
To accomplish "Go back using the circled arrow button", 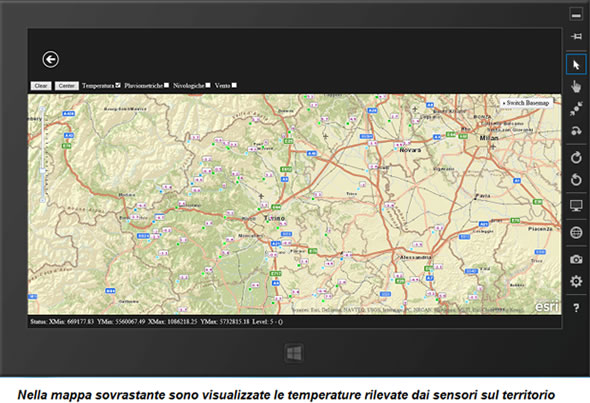I will click(x=50, y=59).
